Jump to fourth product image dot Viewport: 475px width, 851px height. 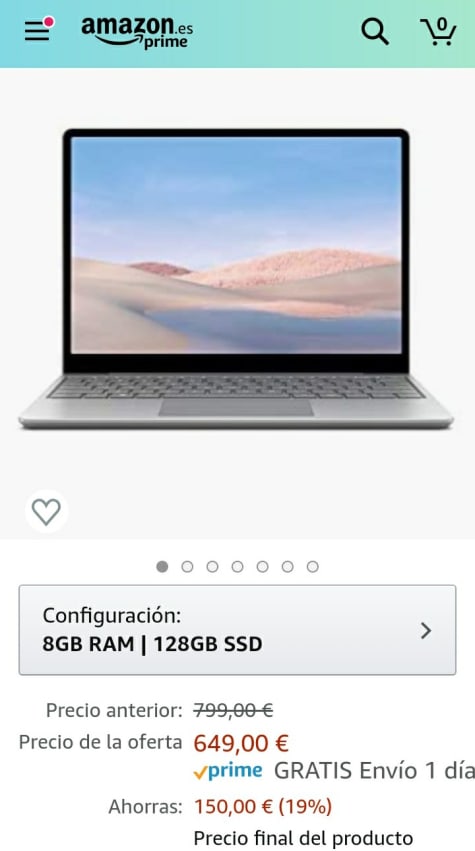coord(237,567)
